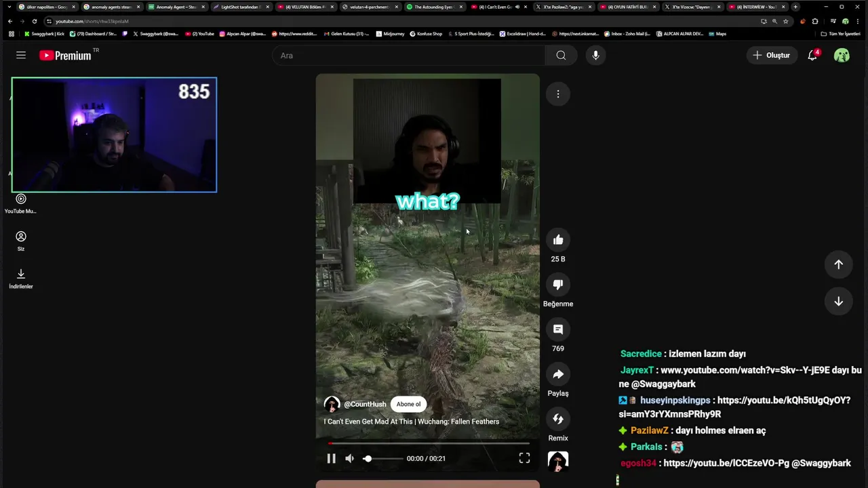Reload the page in the browser toolbar

(x=35, y=21)
